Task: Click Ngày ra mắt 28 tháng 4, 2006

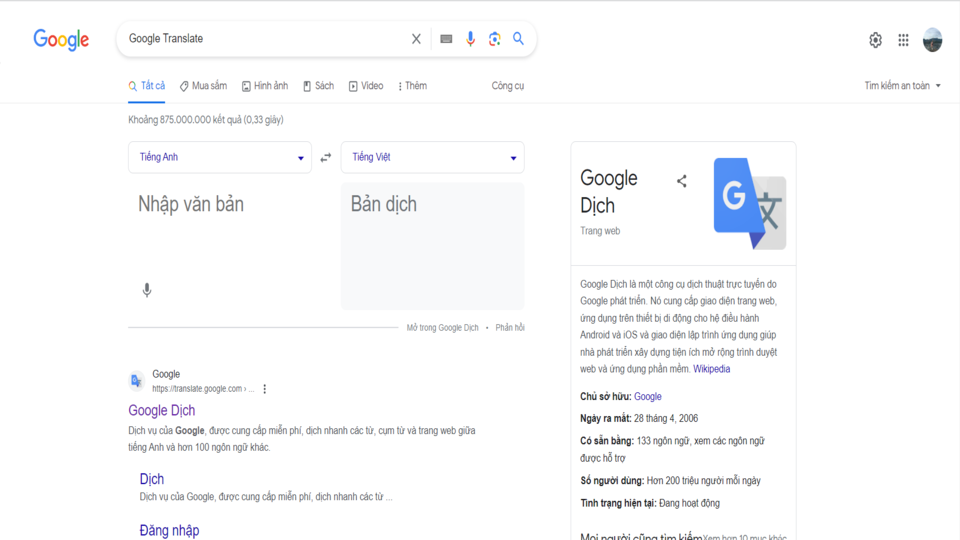Action: pyautogui.click(x=639, y=418)
